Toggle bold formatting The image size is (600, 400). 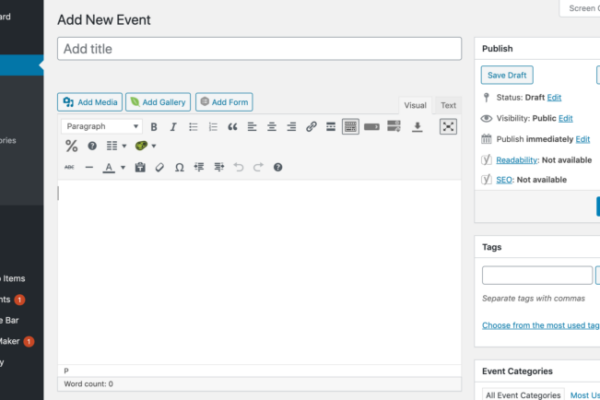coord(154,127)
